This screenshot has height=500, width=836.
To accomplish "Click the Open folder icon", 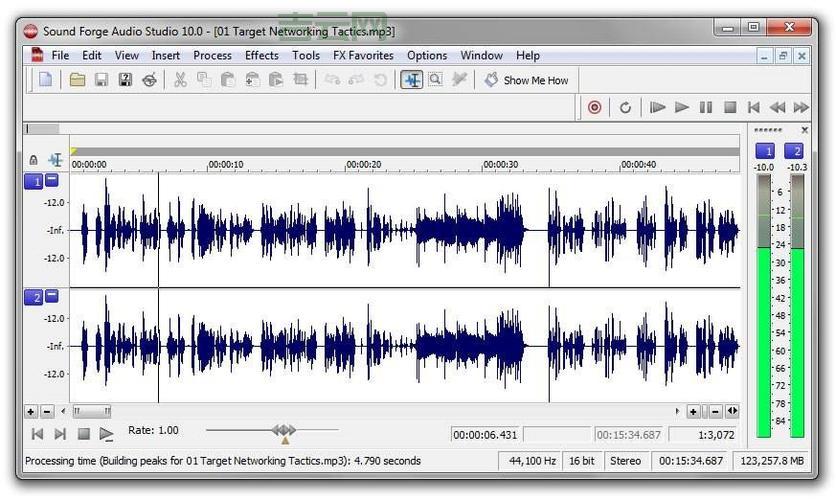I will (x=77, y=80).
